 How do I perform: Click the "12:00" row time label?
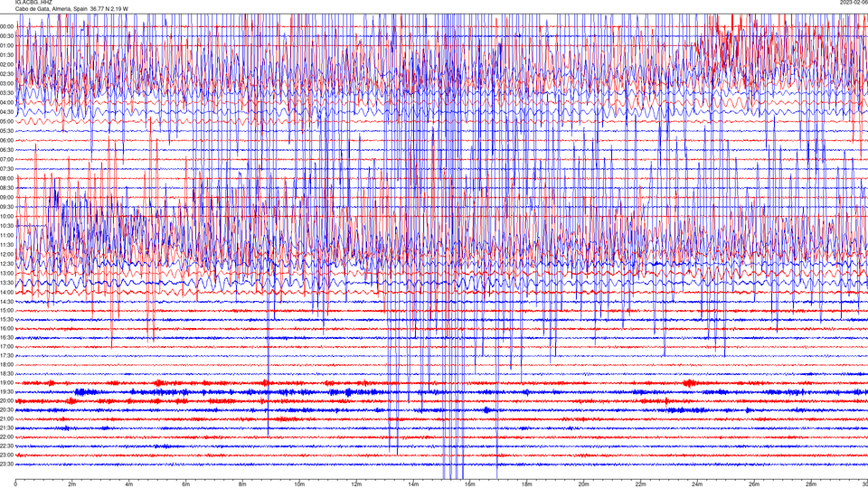pyautogui.click(x=6, y=254)
